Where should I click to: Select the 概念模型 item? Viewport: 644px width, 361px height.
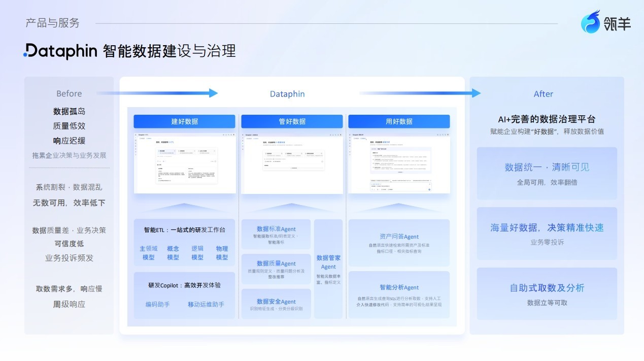(173, 253)
